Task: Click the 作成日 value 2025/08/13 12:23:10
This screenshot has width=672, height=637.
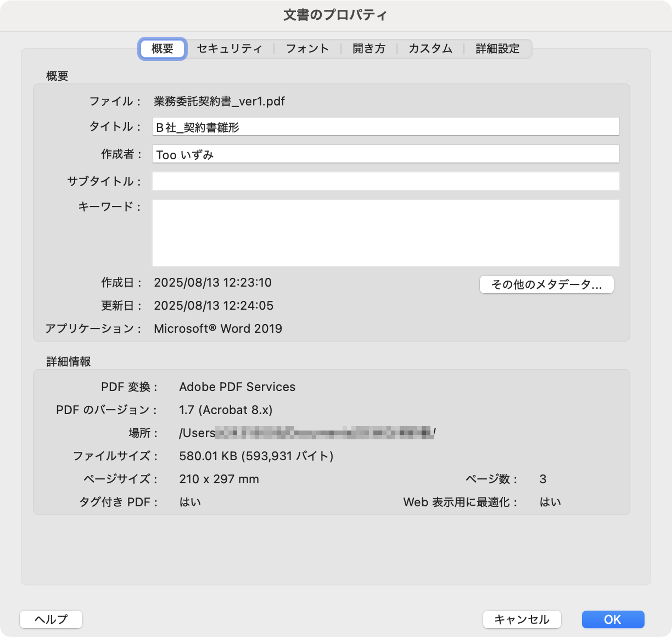Action: tap(212, 283)
